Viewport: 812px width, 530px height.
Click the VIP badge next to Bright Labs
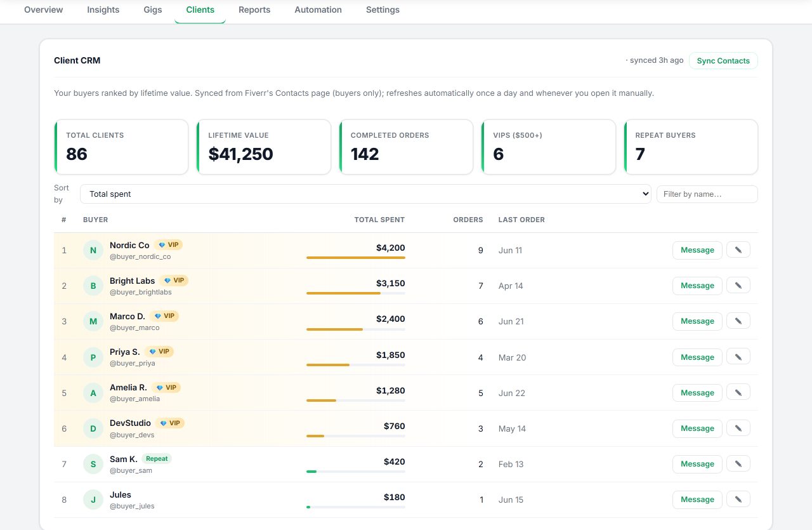pos(174,280)
